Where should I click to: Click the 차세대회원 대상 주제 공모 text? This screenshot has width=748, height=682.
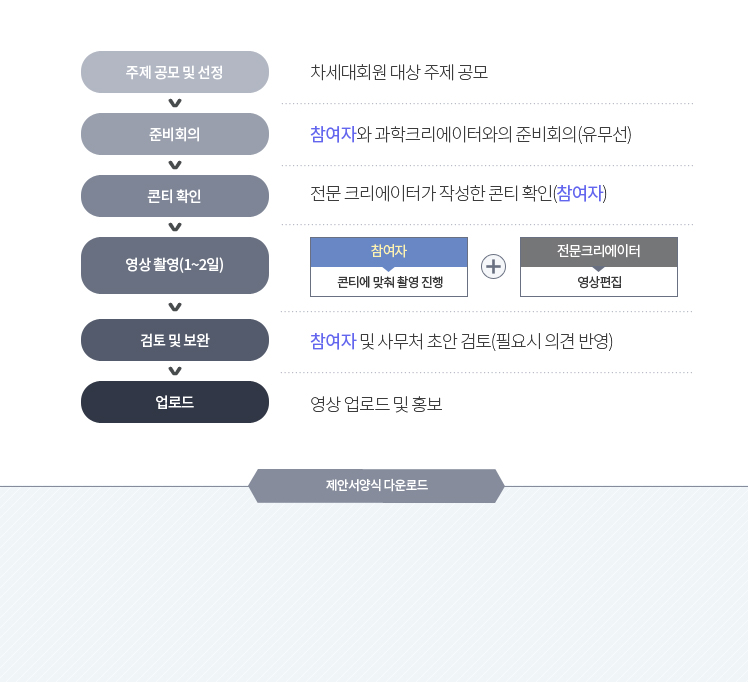(x=399, y=72)
